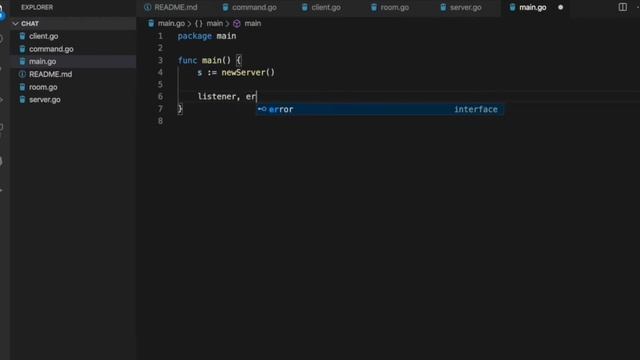The width and height of the screenshot is (640, 360).
Task: Open client.go in the Explorer tree
Action: (43, 36)
